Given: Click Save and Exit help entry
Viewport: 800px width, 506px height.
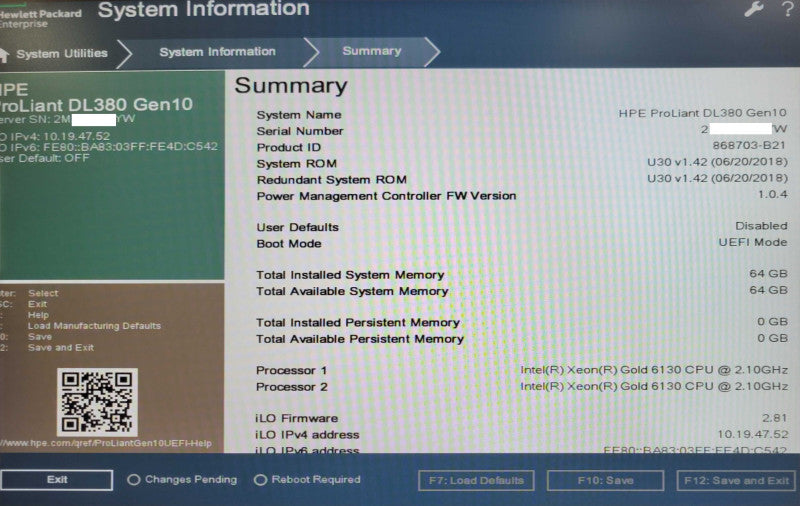Looking at the screenshot, I should (x=61, y=348).
